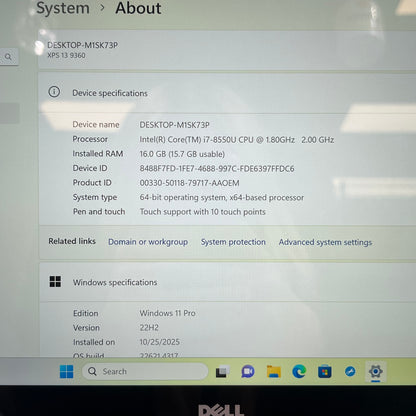
Task: Collapse the Device specifications section
Action: pos(227,93)
